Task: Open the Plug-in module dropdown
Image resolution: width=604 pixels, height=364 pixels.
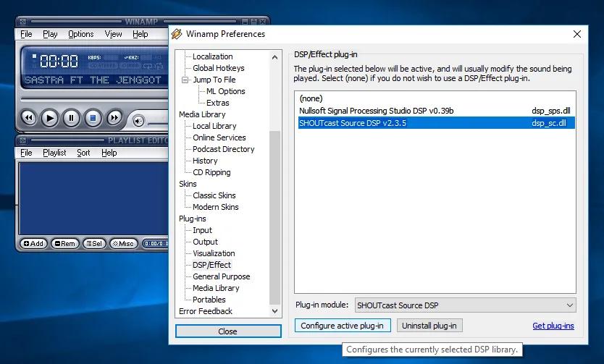Action: click(x=465, y=305)
